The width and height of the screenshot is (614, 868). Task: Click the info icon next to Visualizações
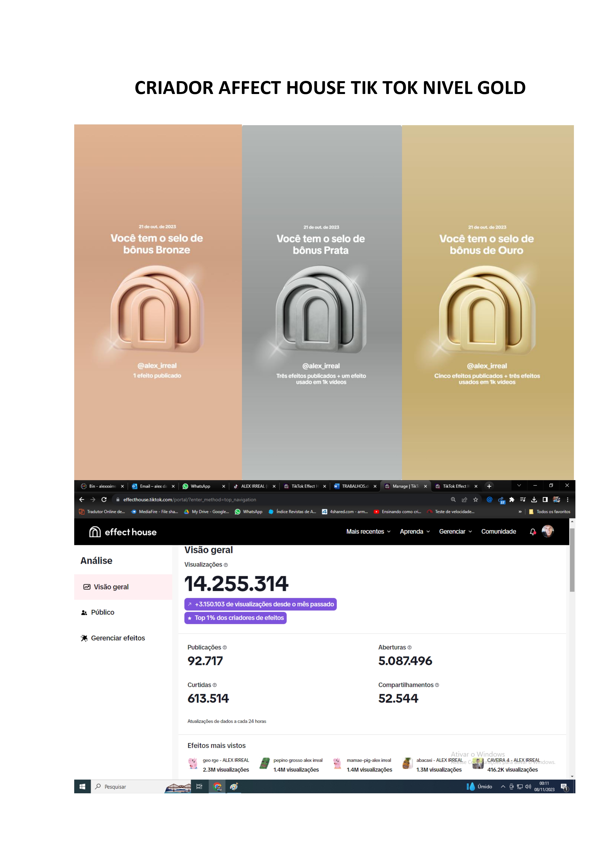(226, 565)
